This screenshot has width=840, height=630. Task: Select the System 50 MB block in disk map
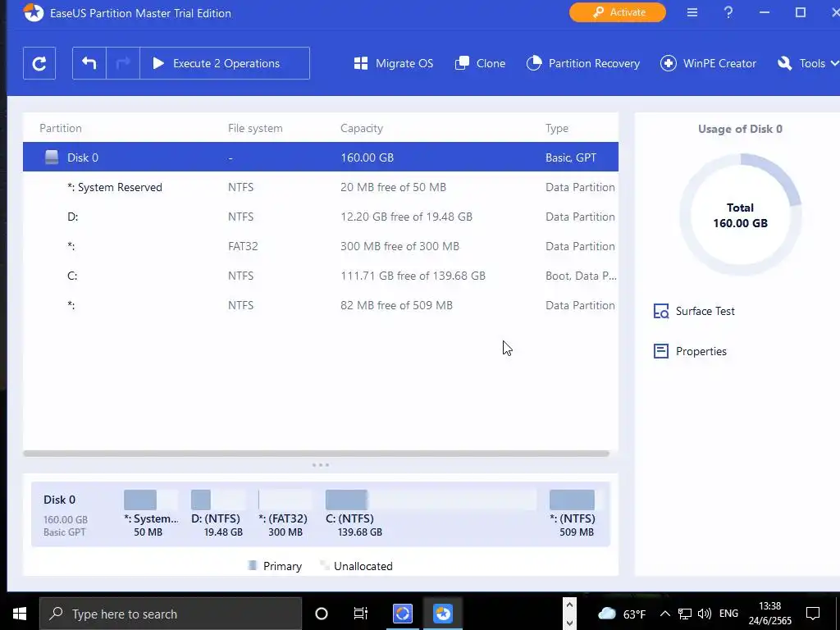coord(151,514)
